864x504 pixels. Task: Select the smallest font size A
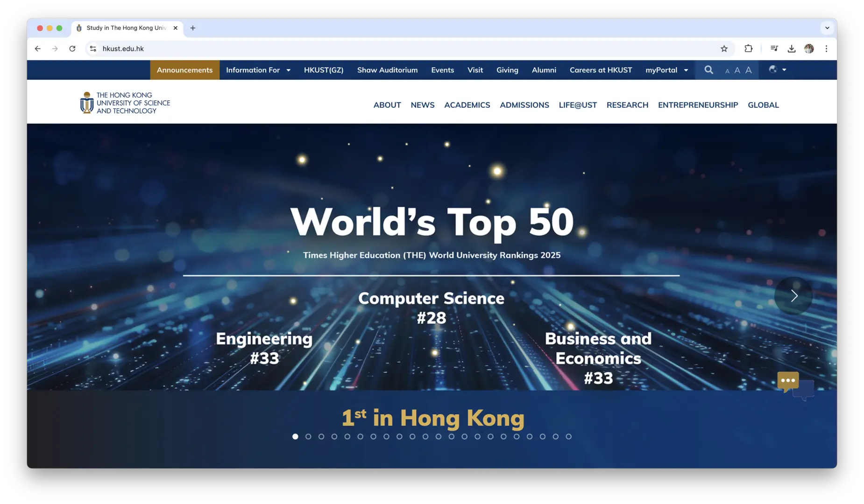coord(727,71)
